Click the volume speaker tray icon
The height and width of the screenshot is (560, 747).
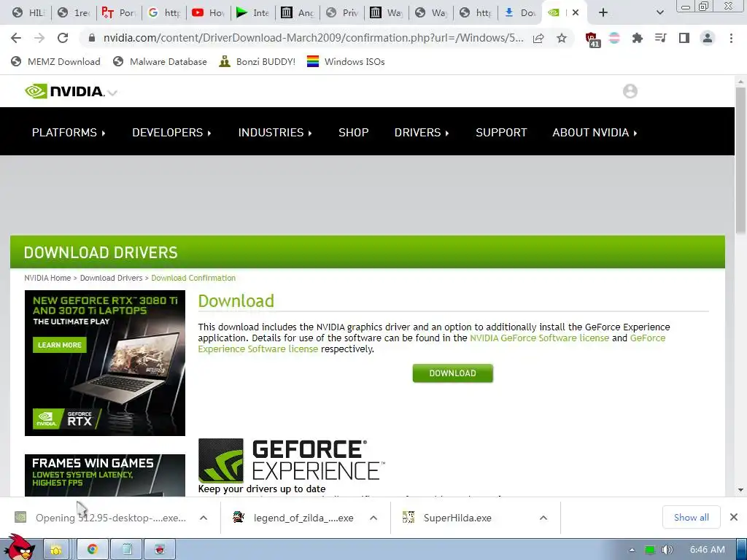[667, 550]
